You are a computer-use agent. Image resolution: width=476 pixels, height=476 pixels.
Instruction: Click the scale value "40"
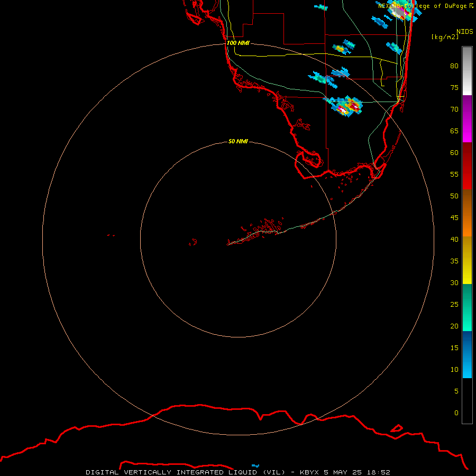(x=454, y=240)
